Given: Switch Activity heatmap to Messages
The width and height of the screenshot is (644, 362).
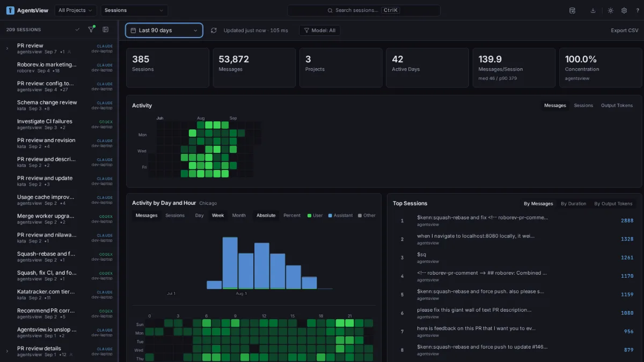Looking at the screenshot, I should pos(555,106).
